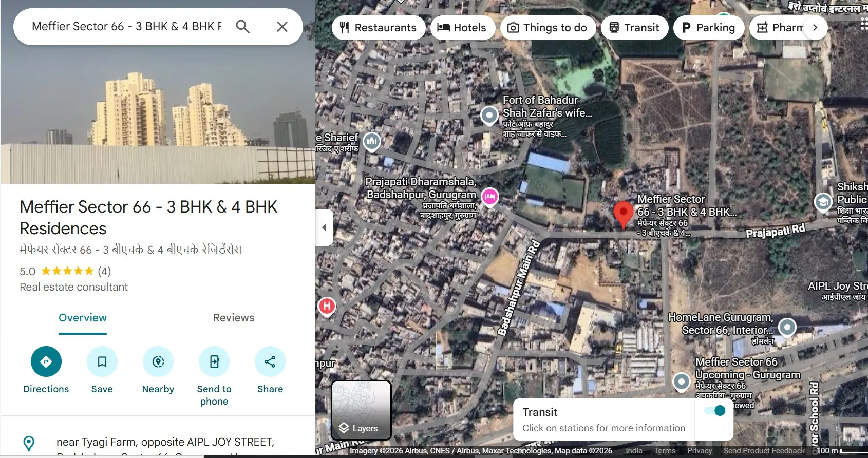The width and height of the screenshot is (868, 458).
Task: Send place to phone icon
Action: (x=214, y=361)
